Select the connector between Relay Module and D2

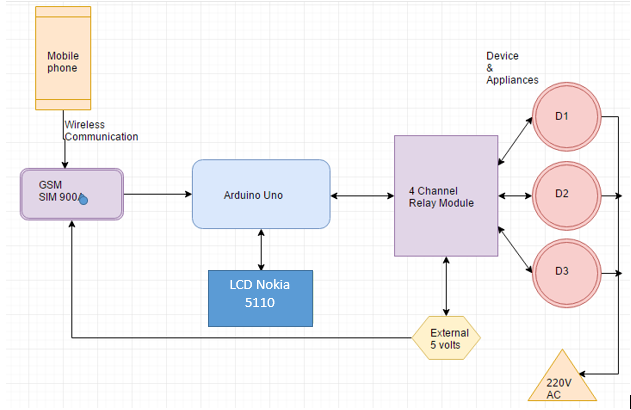pos(515,196)
